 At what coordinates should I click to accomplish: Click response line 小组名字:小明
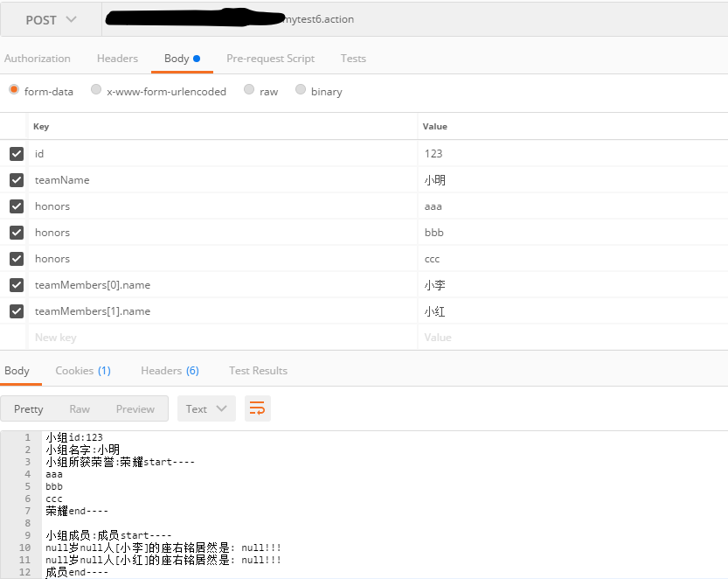tap(83, 450)
